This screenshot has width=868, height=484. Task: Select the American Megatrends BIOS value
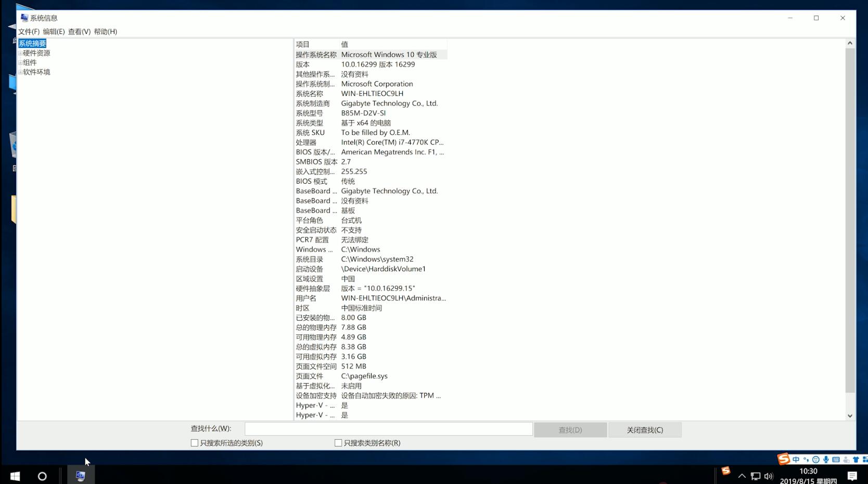click(x=392, y=152)
